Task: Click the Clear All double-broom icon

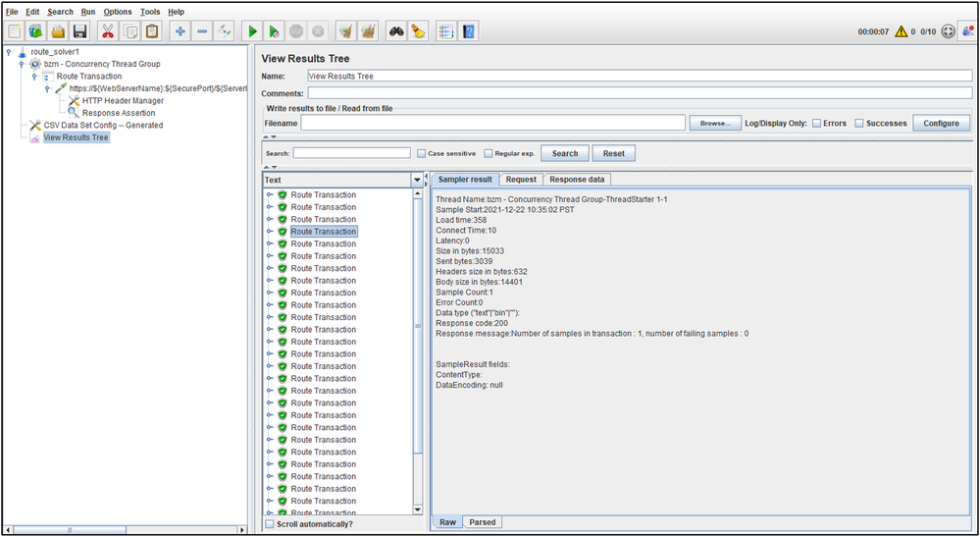Action: [x=368, y=31]
